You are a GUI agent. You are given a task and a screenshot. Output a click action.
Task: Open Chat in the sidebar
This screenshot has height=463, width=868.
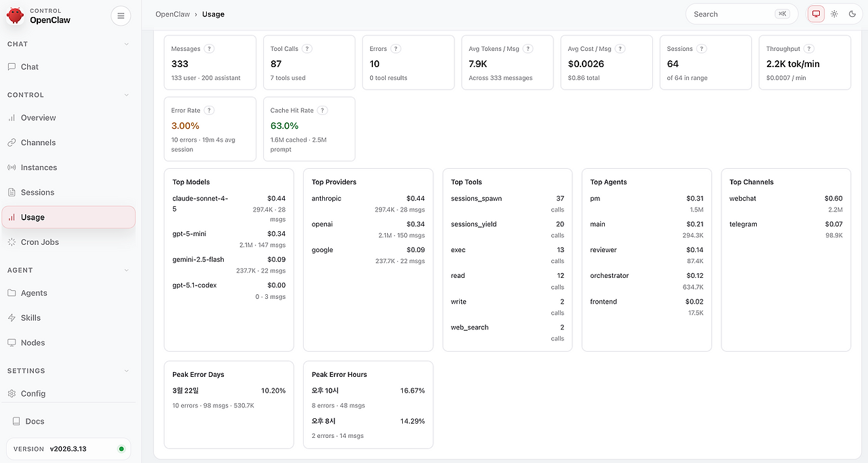pyautogui.click(x=68, y=67)
